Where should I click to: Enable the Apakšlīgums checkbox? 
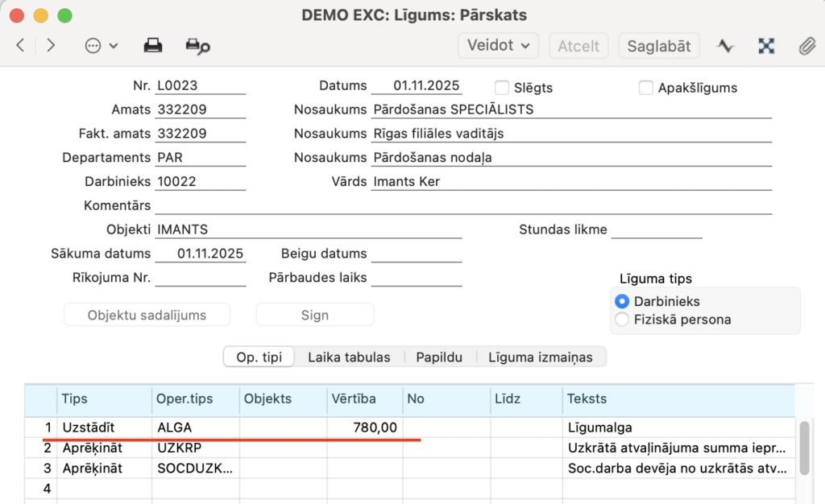coord(645,88)
